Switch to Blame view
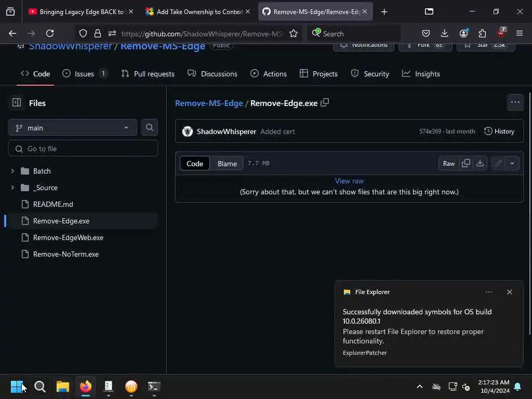The image size is (532, 399). click(227, 163)
